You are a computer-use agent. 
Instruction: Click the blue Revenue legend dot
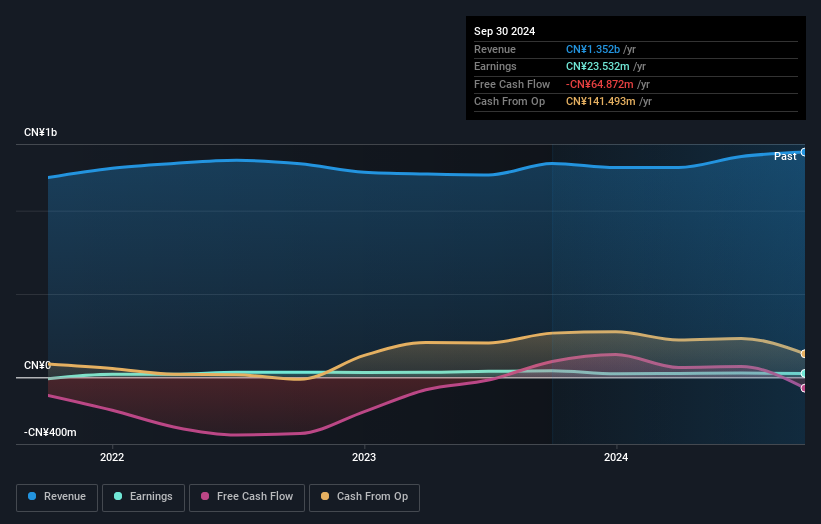pyautogui.click(x=32, y=496)
